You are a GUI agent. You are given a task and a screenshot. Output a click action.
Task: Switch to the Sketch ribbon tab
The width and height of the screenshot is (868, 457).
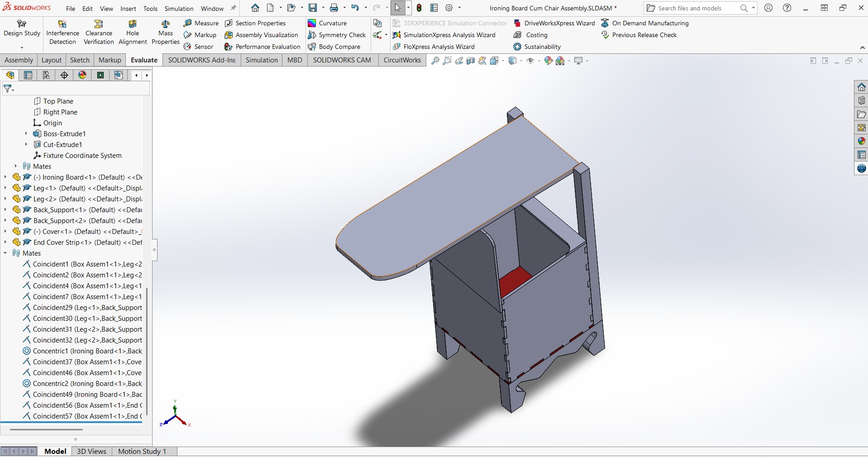(x=80, y=60)
